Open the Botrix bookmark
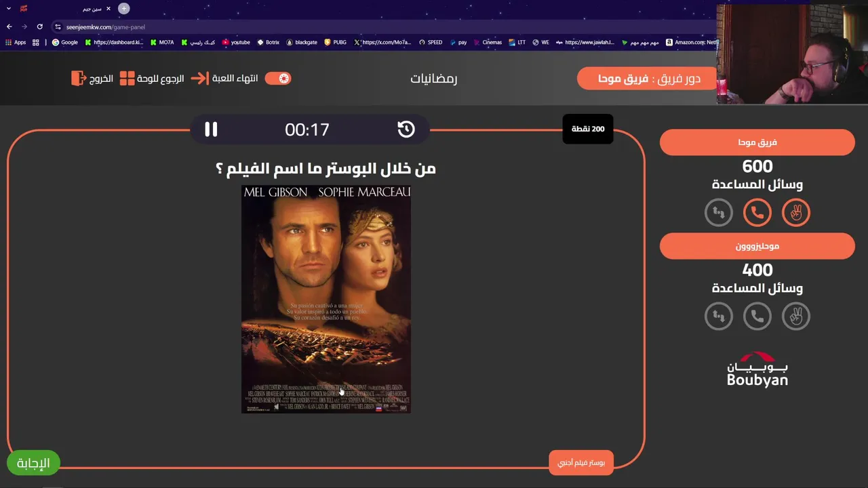This screenshot has width=868, height=488. 268,42
